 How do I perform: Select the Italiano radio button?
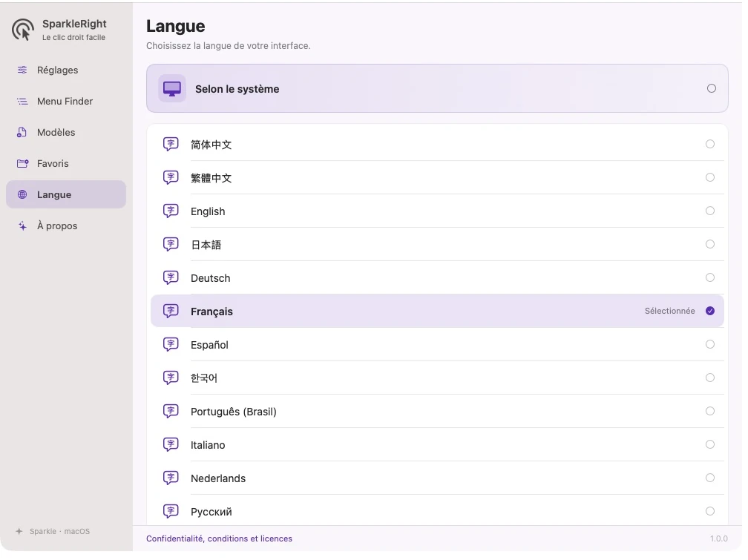[x=710, y=444]
